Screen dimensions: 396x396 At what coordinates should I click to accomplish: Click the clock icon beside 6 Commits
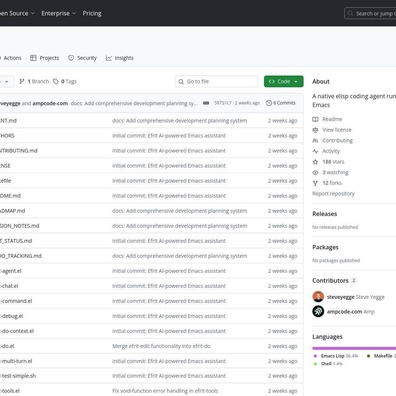tap(269, 103)
